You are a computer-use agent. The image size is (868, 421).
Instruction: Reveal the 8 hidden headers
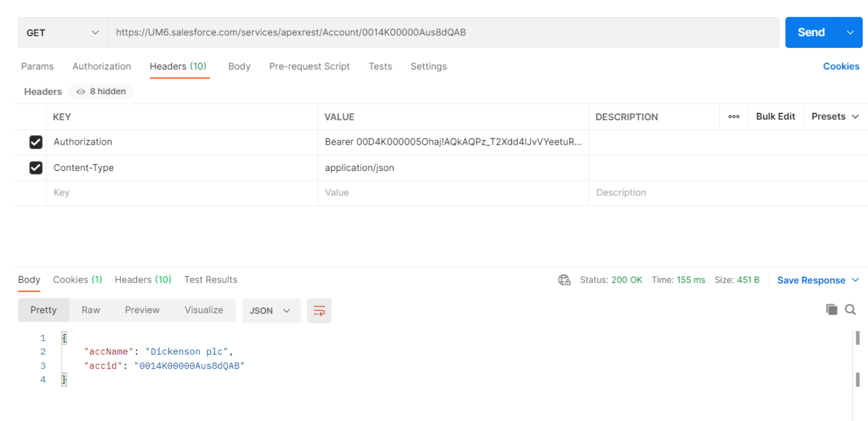[101, 91]
